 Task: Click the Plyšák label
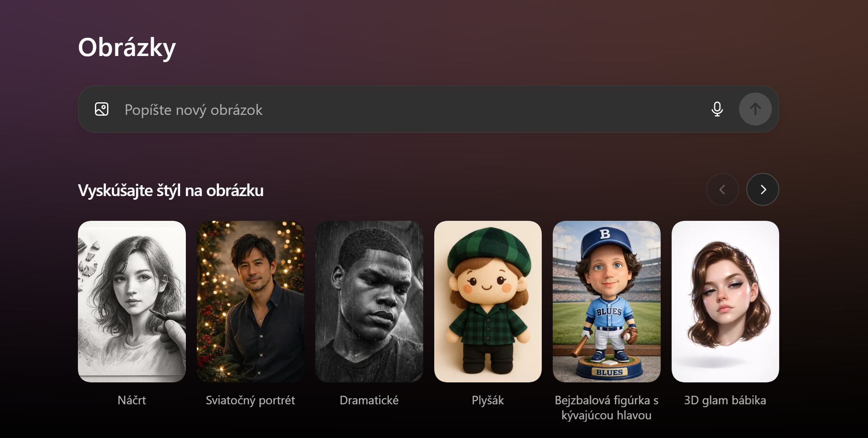488,400
